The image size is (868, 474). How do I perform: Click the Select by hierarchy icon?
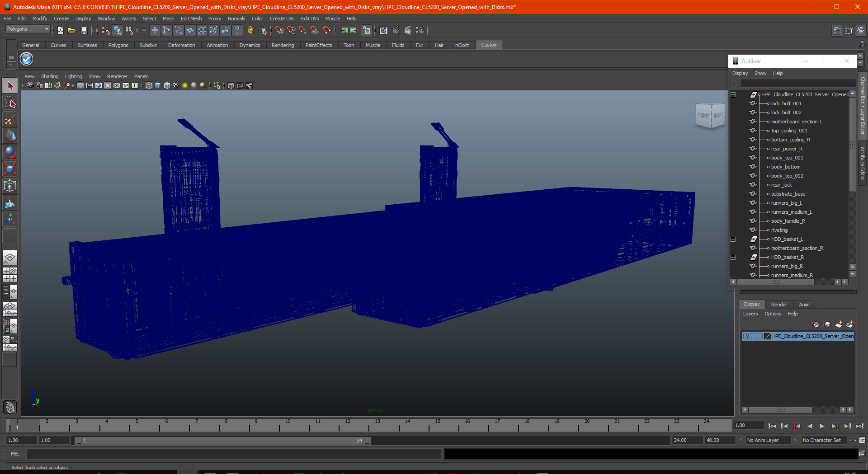105,30
